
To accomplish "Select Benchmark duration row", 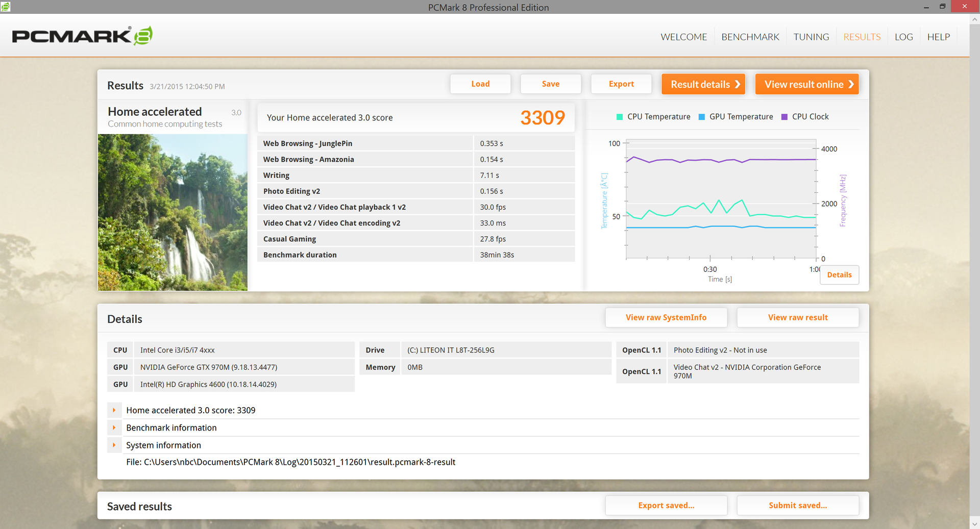I will pos(416,255).
